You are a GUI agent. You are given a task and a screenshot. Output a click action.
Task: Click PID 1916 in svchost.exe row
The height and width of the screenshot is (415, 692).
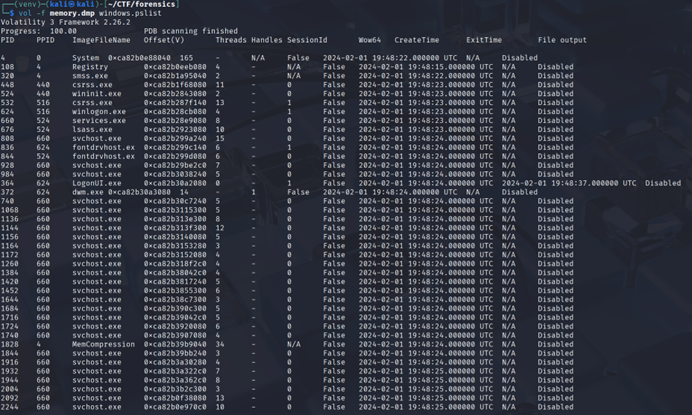(10, 362)
